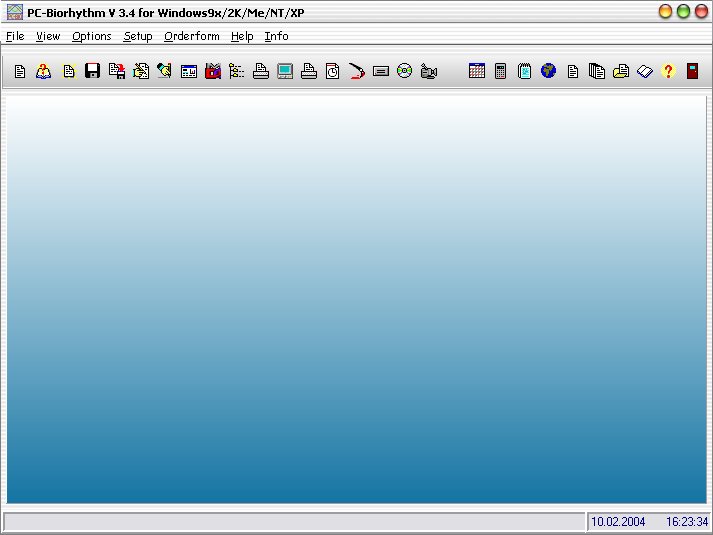713x535 pixels.
Task: Click the date 10.02.2004 in status bar
Action: point(618,521)
